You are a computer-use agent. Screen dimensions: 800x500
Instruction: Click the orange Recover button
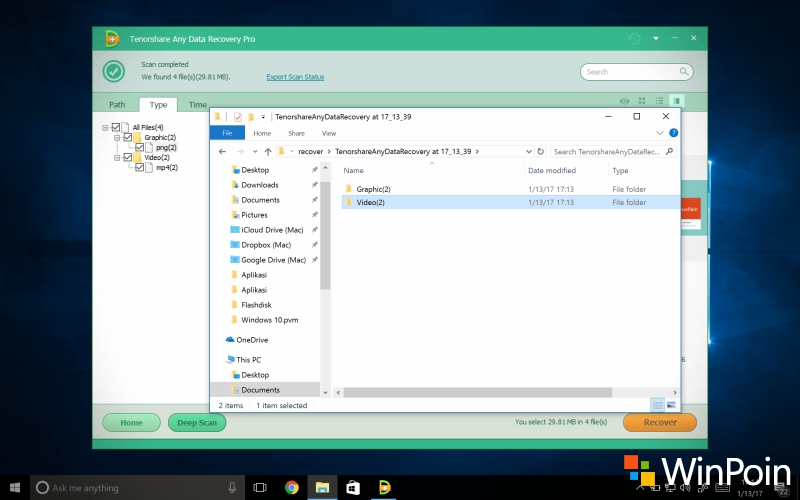[x=660, y=422]
